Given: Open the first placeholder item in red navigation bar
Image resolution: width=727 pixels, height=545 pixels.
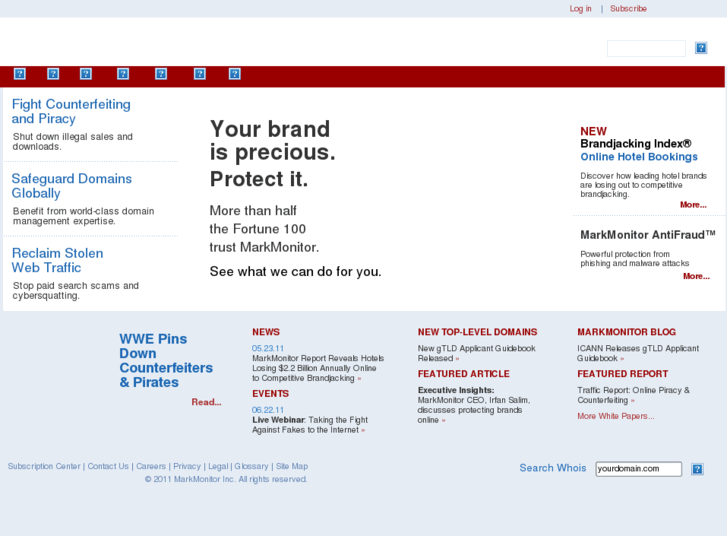Looking at the screenshot, I should [x=19, y=74].
